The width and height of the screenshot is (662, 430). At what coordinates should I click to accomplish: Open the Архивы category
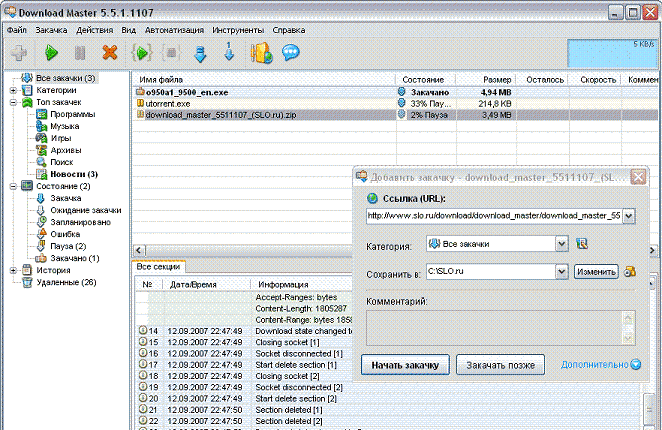pos(66,150)
